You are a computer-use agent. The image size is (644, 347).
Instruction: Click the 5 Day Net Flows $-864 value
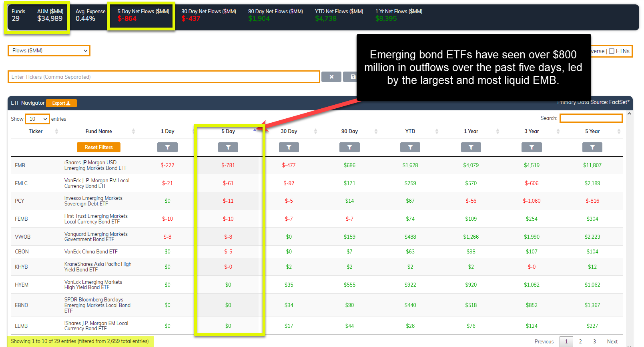point(127,18)
